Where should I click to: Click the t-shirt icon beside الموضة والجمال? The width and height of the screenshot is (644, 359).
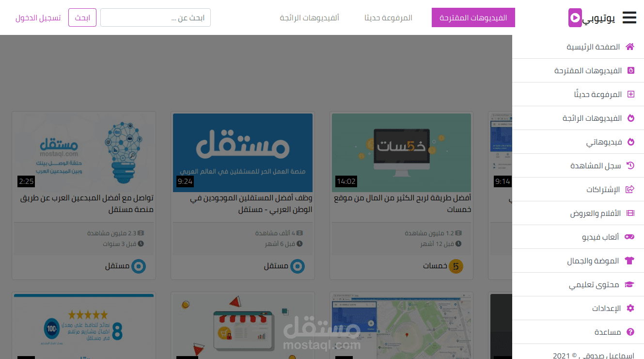coord(629,261)
